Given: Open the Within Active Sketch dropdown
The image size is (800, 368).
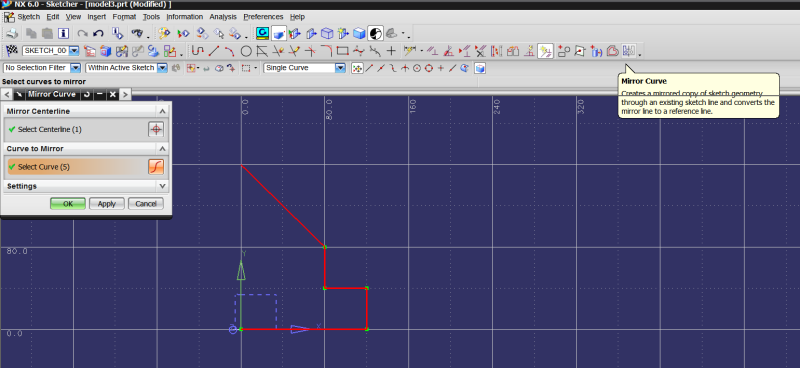Looking at the screenshot, I should click(162, 67).
